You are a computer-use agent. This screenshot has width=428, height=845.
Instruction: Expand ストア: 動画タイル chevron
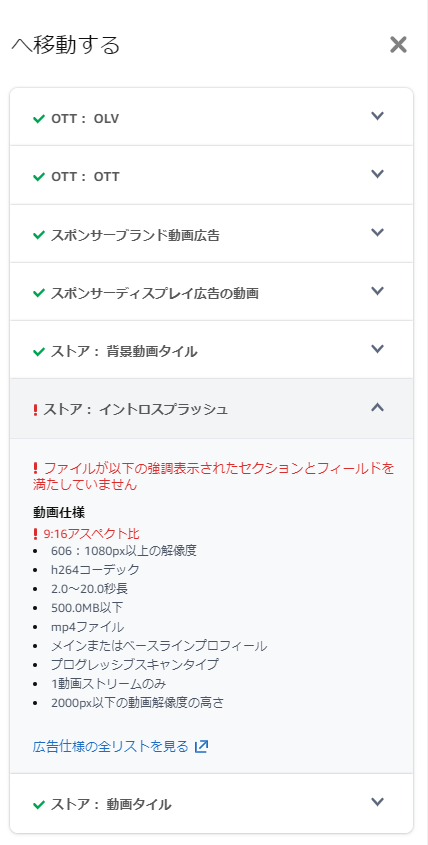coord(377,801)
